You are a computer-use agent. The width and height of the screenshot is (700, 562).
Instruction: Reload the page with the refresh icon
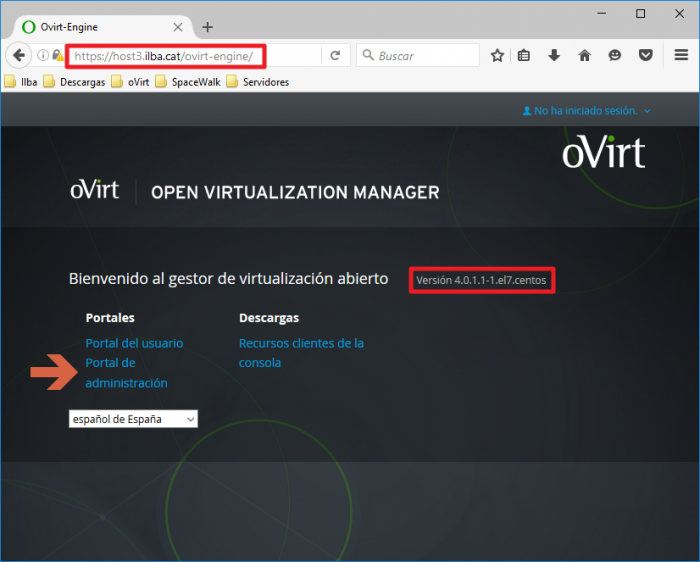tap(335, 55)
